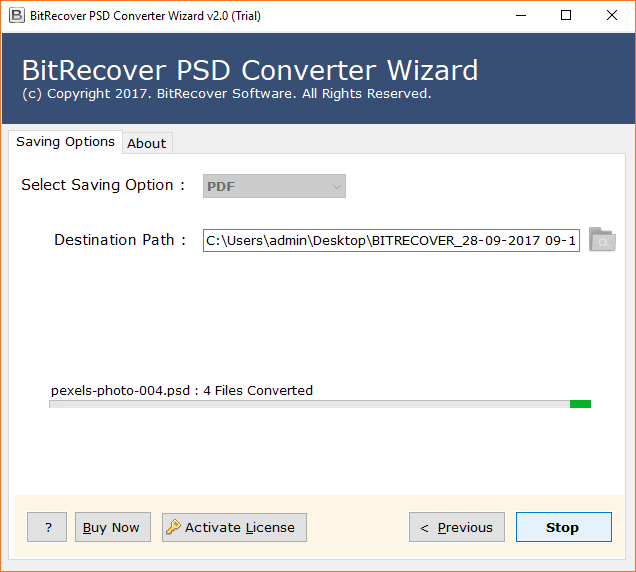Click the 'Select Saving Option :' label
636x572 pixels.
(x=103, y=185)
